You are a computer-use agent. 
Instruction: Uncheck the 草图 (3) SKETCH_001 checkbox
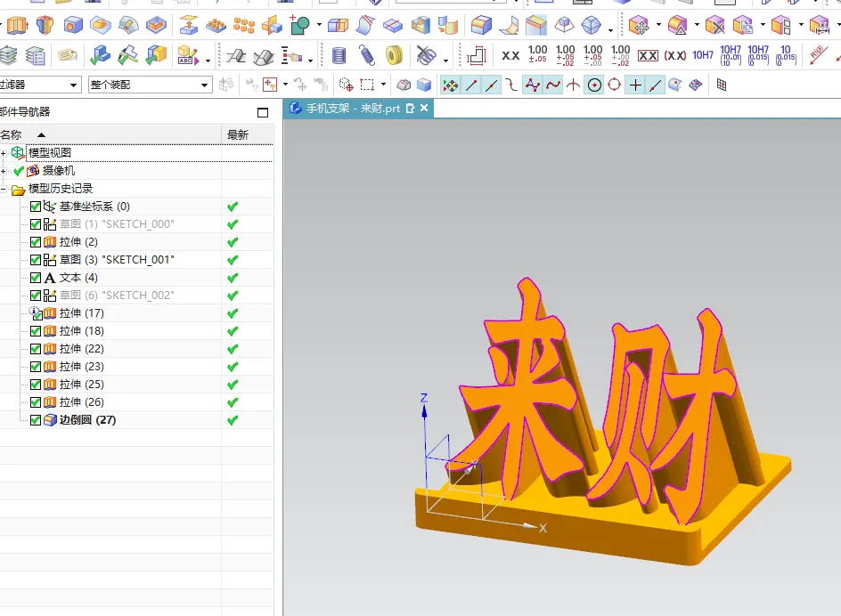click(x=36, y=260)
